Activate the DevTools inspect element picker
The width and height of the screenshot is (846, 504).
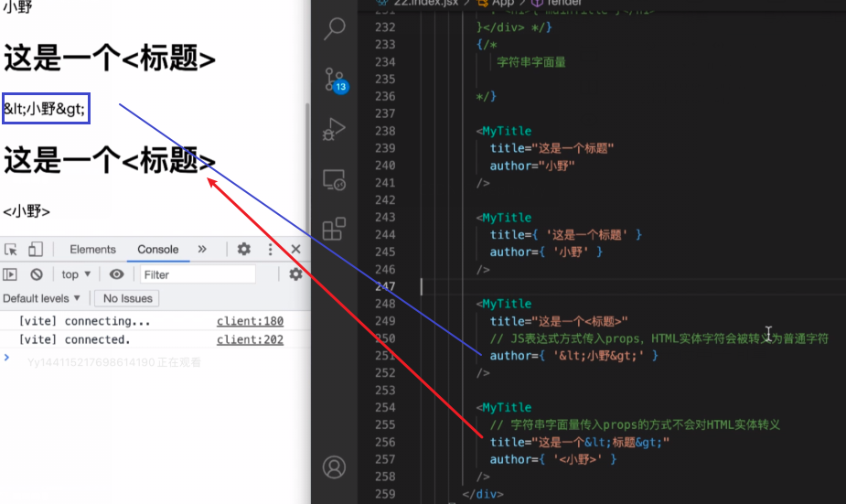tap(11, 250)
